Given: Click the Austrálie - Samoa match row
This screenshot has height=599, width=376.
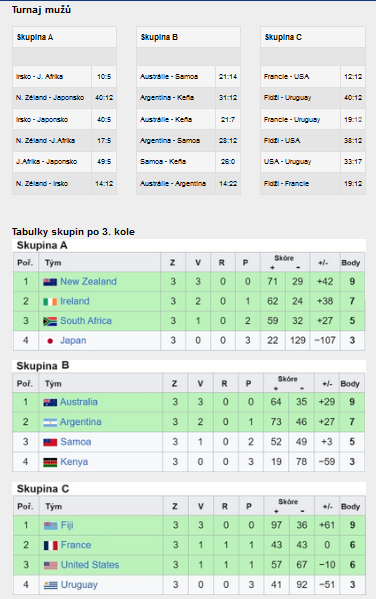Looking at the screenshot, I should [188, 76].
